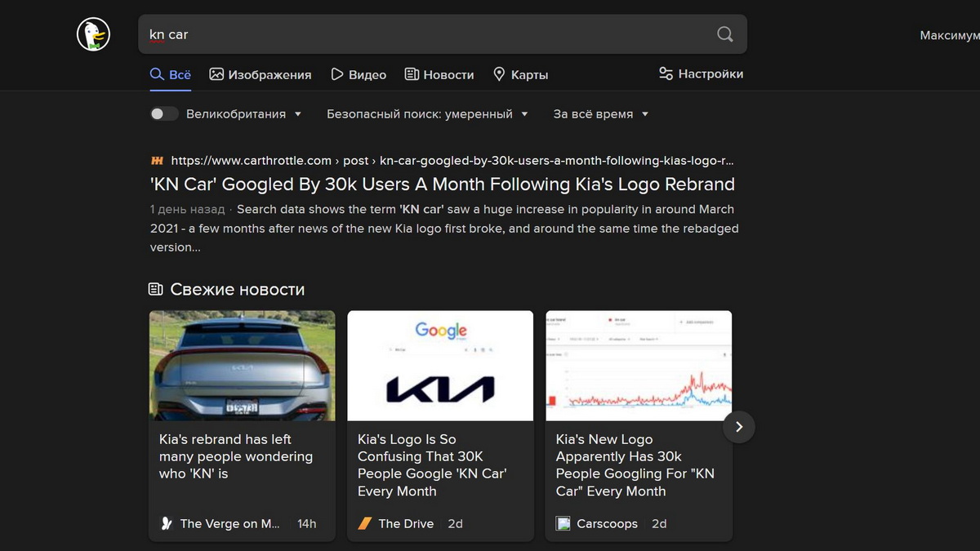Click the DuckDuckGo duck logo
The height and width of the screenshot is (551, 980).
(x=93, y=34)
